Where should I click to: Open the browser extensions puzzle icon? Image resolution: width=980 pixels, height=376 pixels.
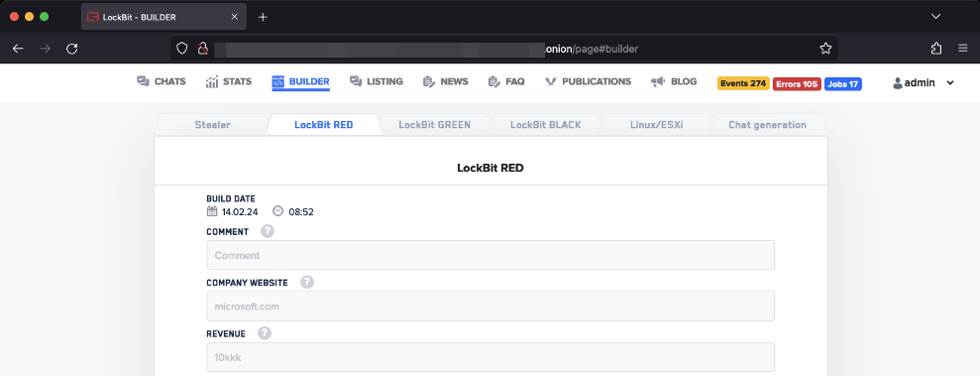click(x=936, y=49)
